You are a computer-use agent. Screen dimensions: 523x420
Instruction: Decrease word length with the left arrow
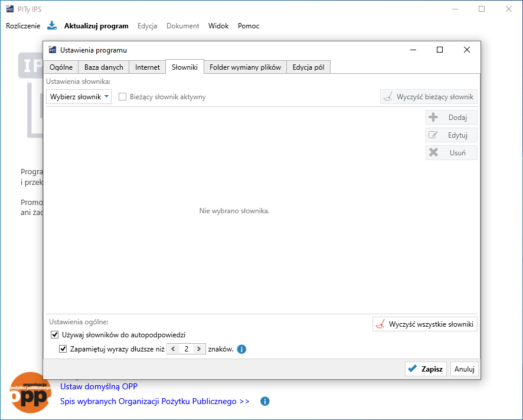coord(173,349)
